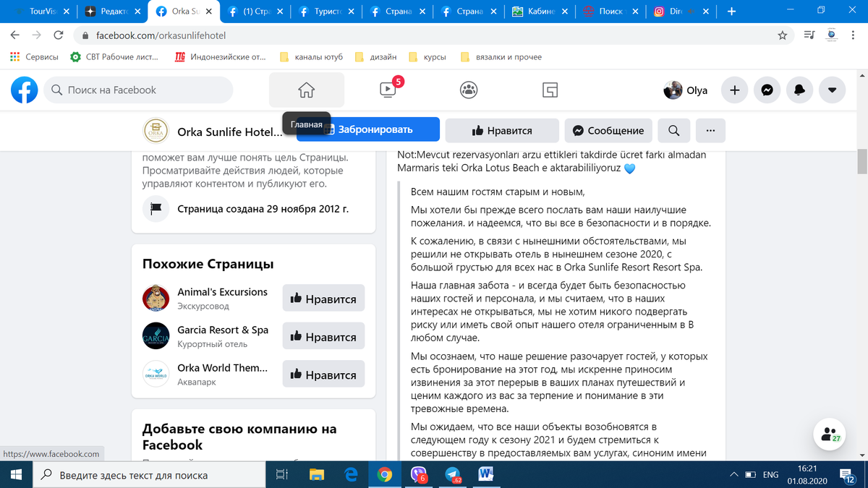The height and width of the screenshot is (488, 868).
Task: Open Word from taskbar
Action: tap(486, 475)
